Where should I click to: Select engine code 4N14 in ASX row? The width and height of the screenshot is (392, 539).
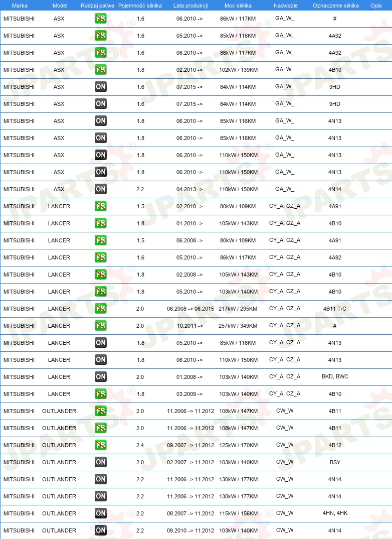click(x=335, y=189)
